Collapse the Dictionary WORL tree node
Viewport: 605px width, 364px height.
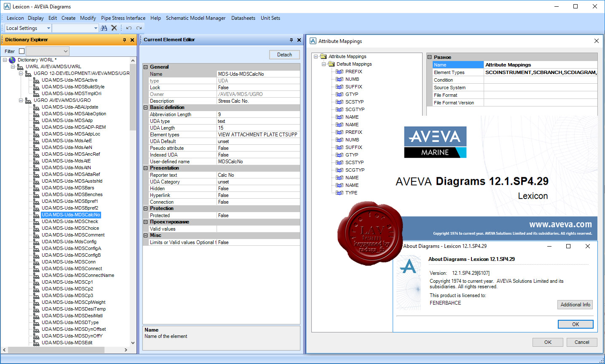point(5,60)
